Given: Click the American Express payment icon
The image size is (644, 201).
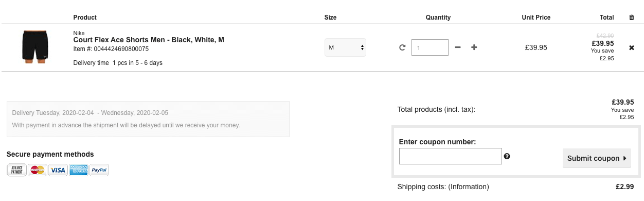Looking at the screenshot, I should point(79,170).
